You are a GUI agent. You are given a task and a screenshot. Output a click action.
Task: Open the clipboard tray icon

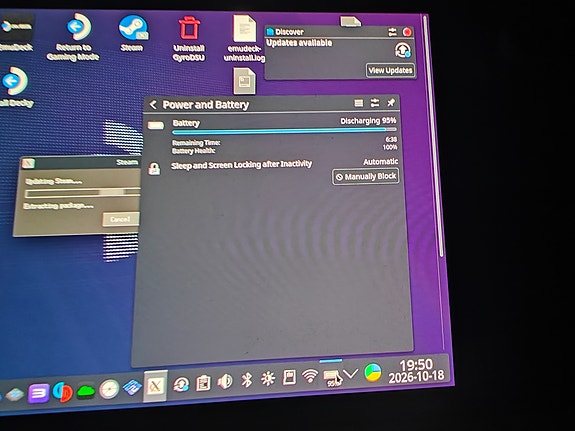coord(203,383)
